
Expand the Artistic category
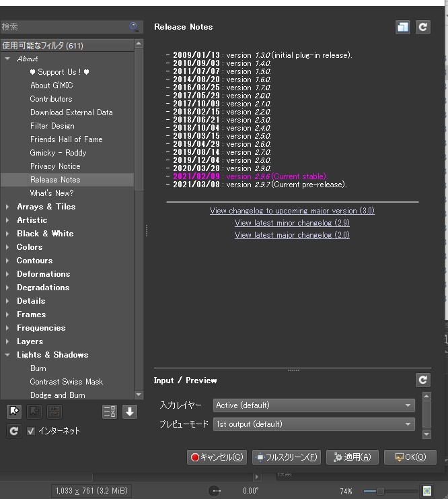coord(7,220)
